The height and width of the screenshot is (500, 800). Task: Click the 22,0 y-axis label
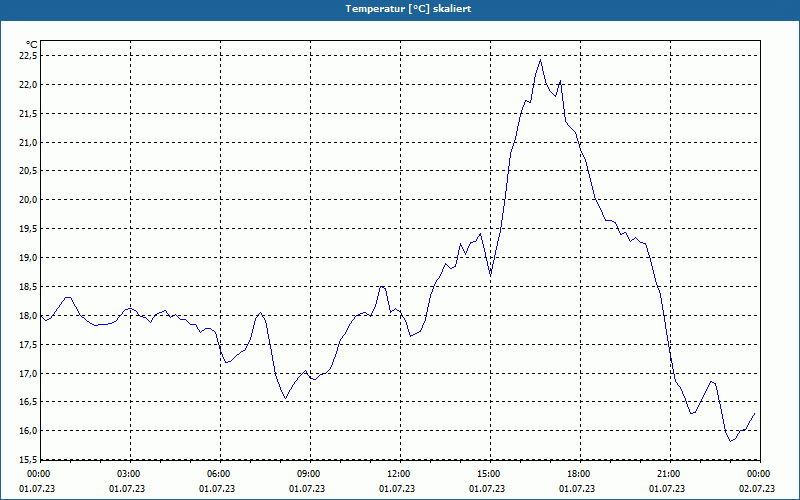click(x=29, y=85)
